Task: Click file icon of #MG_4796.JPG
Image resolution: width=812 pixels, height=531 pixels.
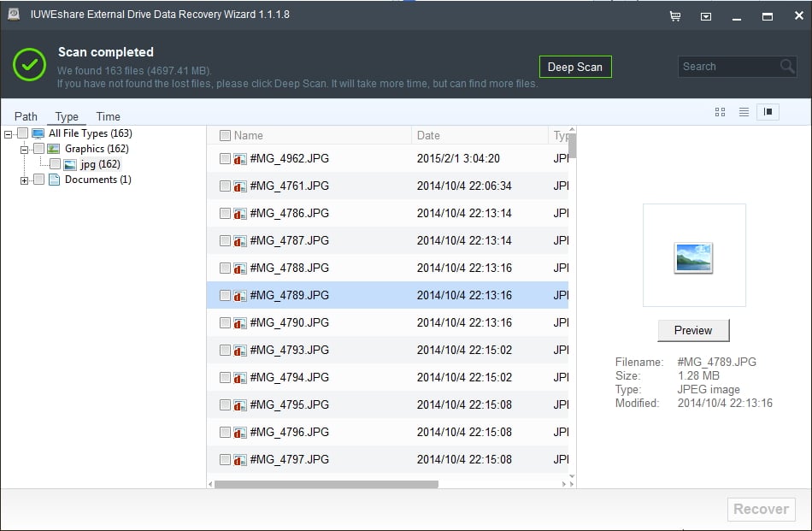Action: click(x=240, y=433)
